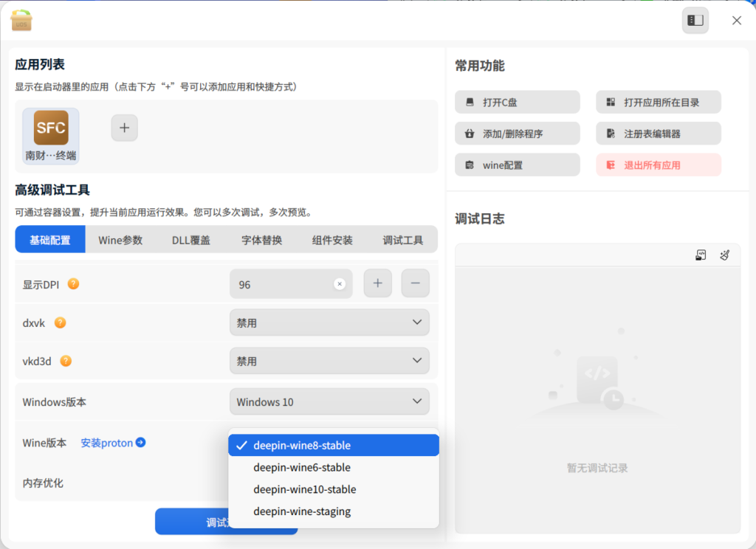Toggle the sidebar panel icon in title bar

695,21
